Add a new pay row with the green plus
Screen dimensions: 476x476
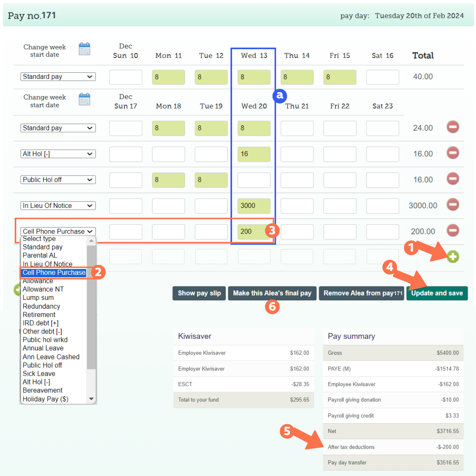coord(453,257)
